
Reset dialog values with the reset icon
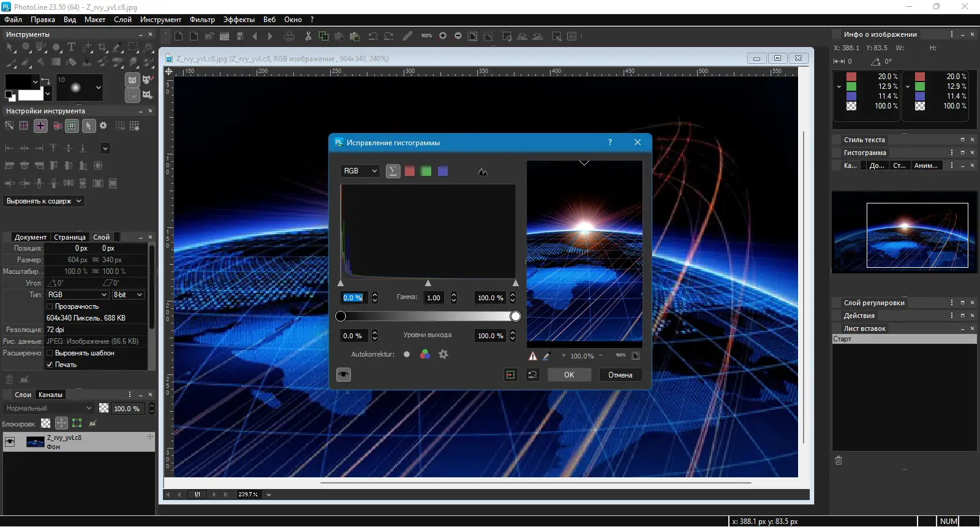click(533, 375)
